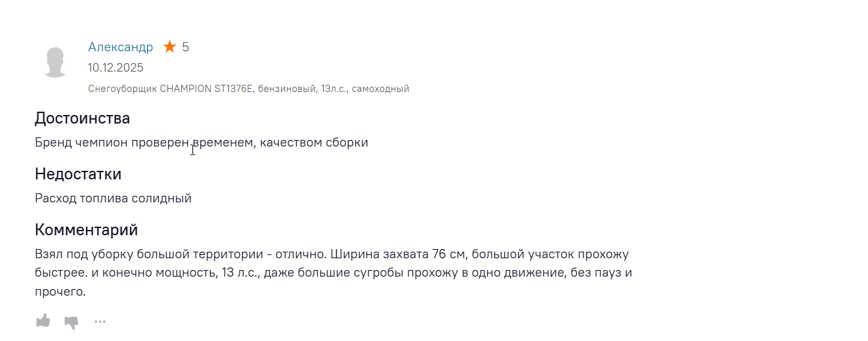The height and width of the screenshot is (341, 868).
Task: Click the Комментарий heading
Action: click(86, 230)
